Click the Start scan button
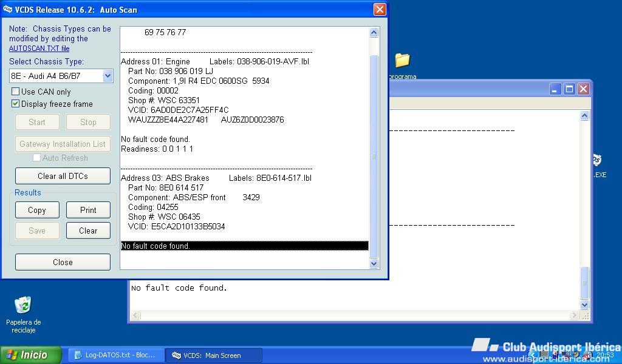Screen dimensions: 622x364 click(37, 122)
